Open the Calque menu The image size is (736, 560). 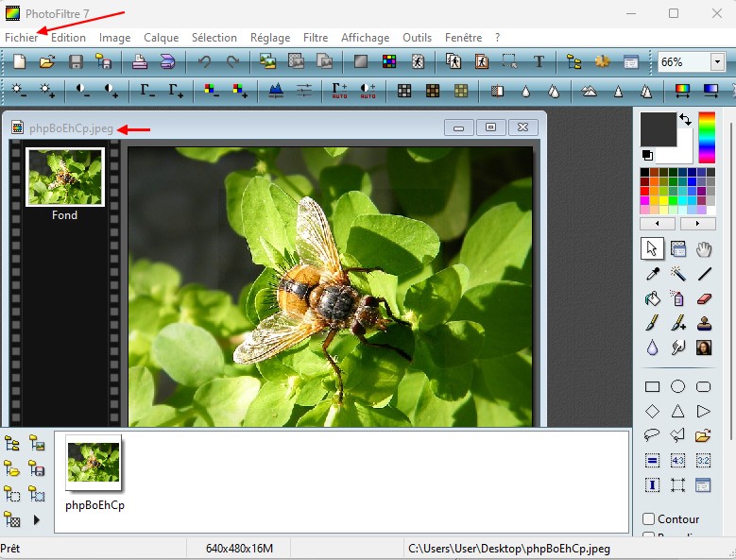(x=161, y=38)
